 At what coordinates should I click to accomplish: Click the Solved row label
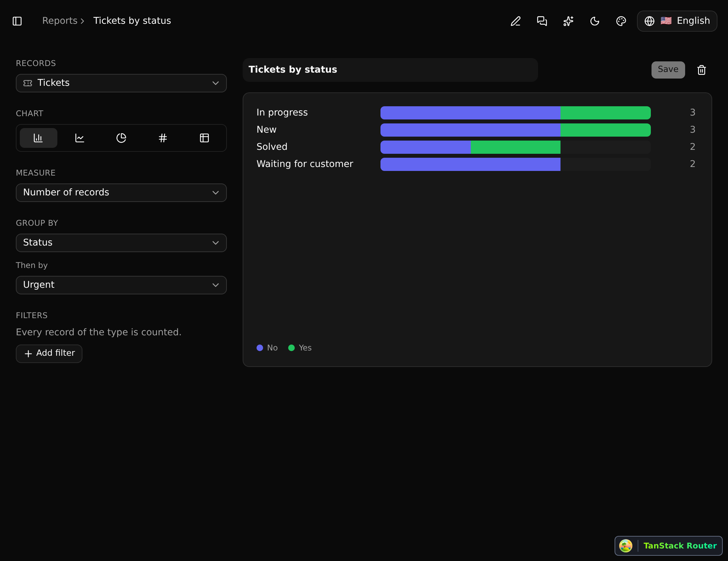pyautogui.click(x=272, y=147)
